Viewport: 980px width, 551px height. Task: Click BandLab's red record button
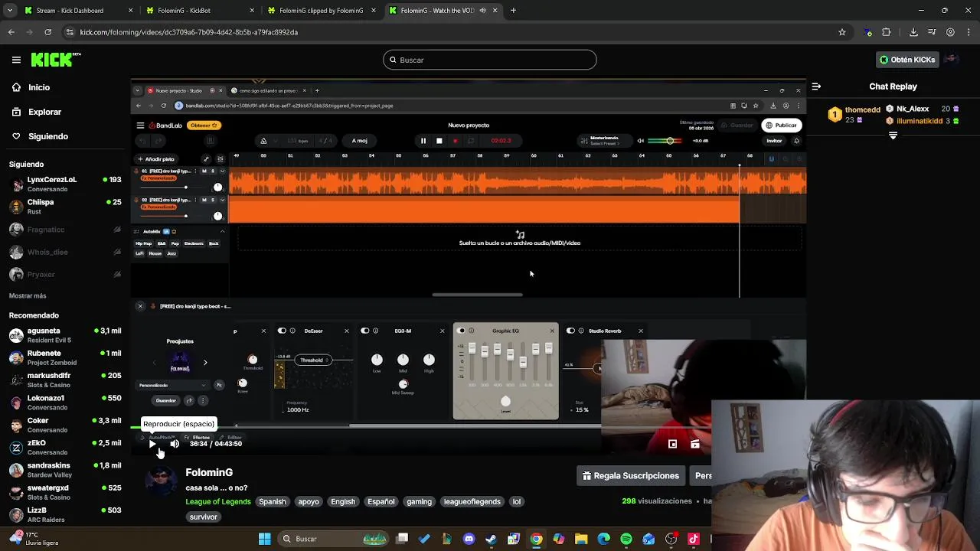[455, 141]
